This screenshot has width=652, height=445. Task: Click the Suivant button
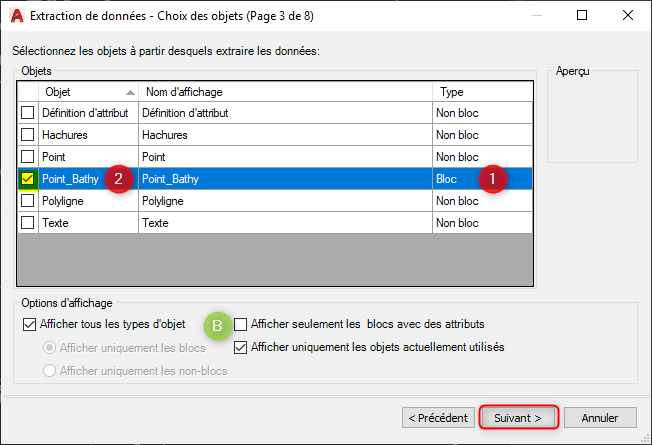tap(518, 416)
